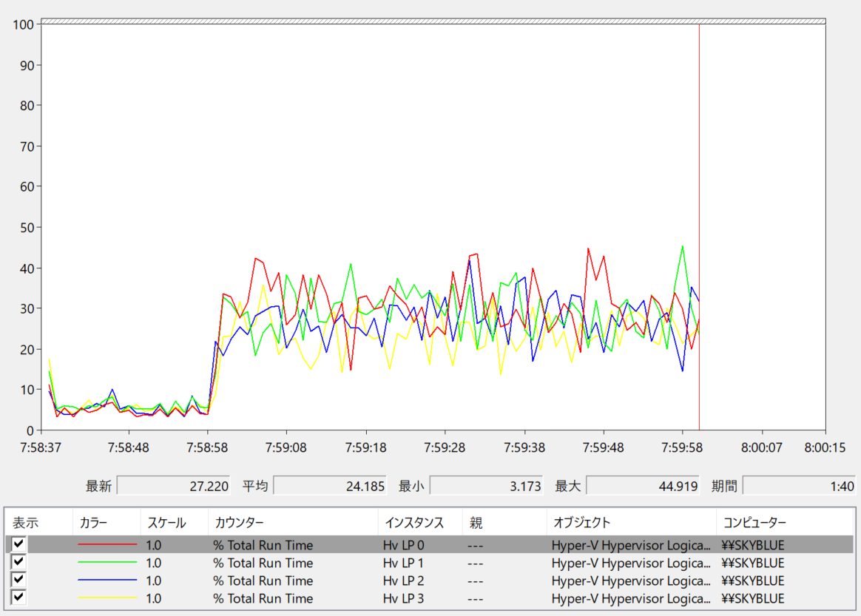Click the 最大 value field 44.919

pyautogui.click(x=643, y=486)
